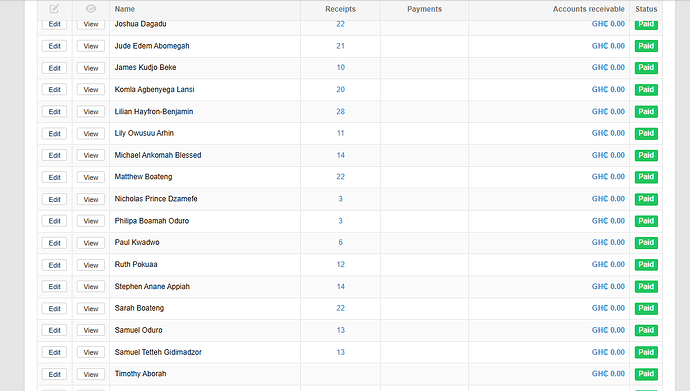The image size is (690, 391).
Task: View Lily Owusuu Arhin's record
Action: (91, 133)
